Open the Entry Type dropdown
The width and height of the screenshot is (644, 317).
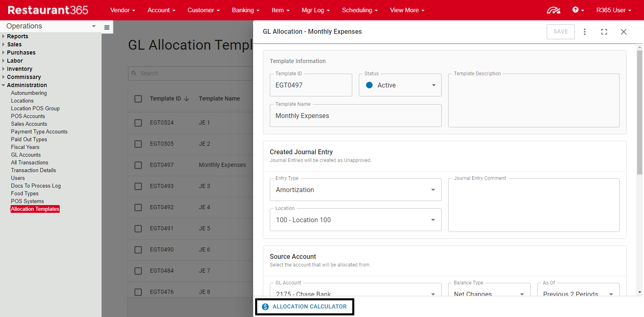(356, 190)
